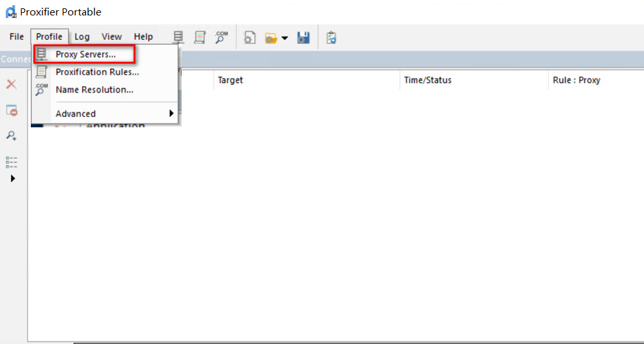The height and width of the screenshot is (344, 644).
Task: Choose Name Resolution in Profile menu
Action: (x=94, y=89)
